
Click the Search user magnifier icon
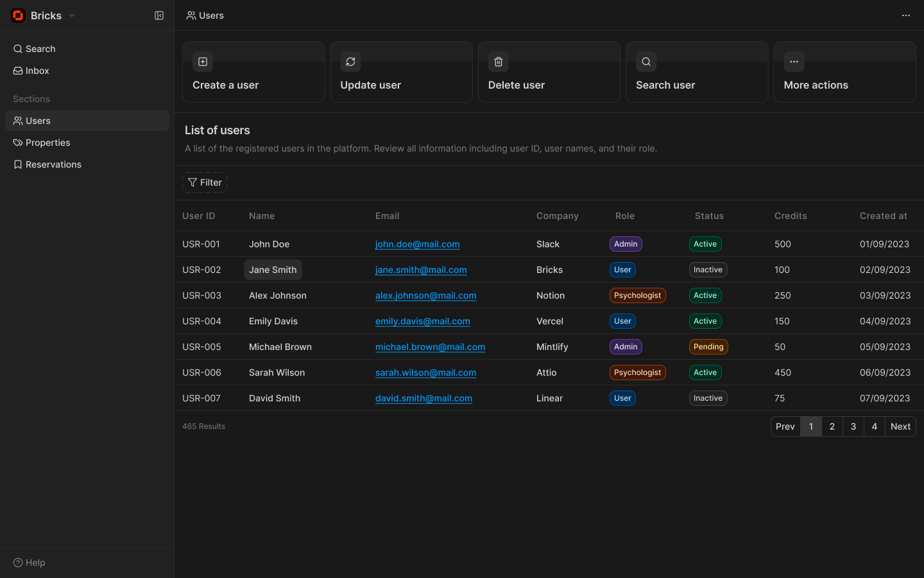(x=646, y=62)
